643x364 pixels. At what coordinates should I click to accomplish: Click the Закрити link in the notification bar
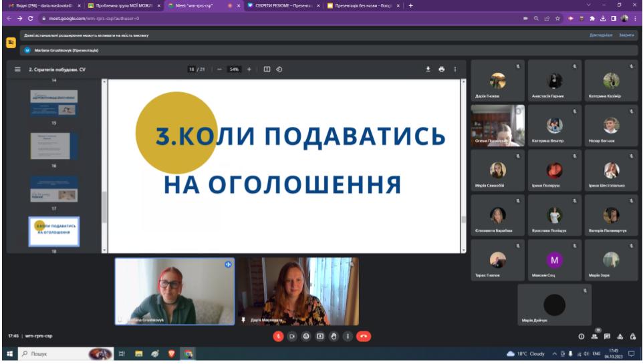pos(627,35)
